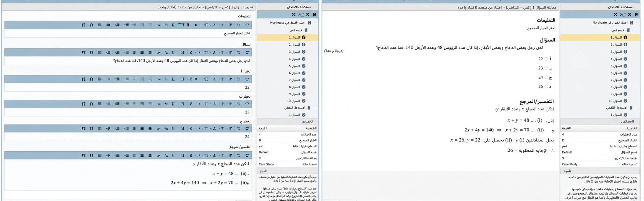Click الخيار ج text field containing 24

click(x=128, y=137)
